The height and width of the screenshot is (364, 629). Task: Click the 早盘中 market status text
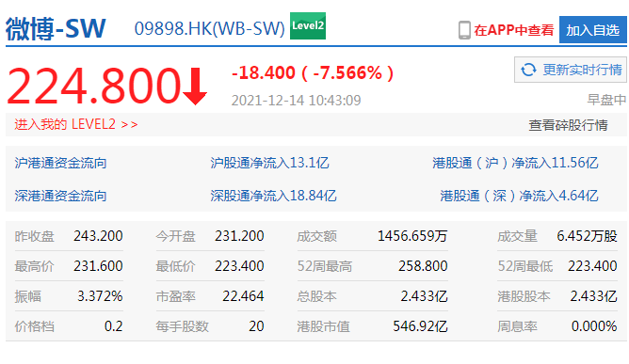click(x=606, y=100)
